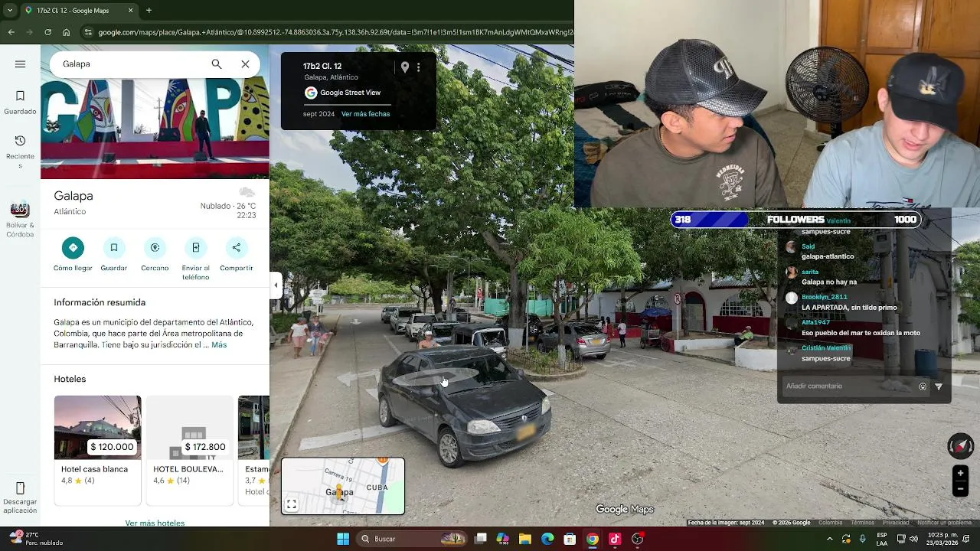Click the Añadir comentario input field

[848, 386]
